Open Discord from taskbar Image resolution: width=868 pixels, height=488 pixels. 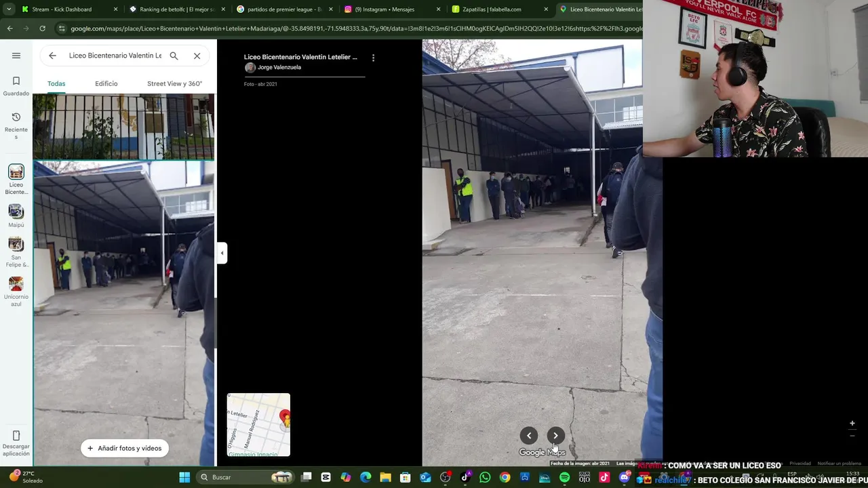click(624, 477)
